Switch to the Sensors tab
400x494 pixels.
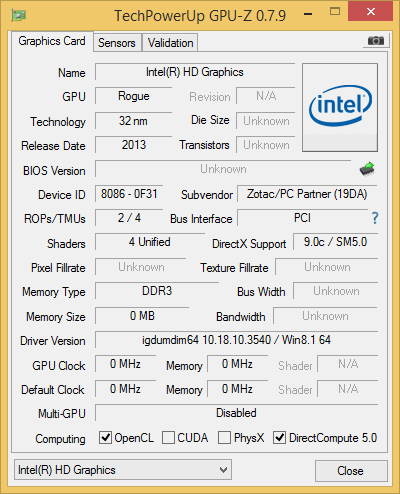pos(117,43)
